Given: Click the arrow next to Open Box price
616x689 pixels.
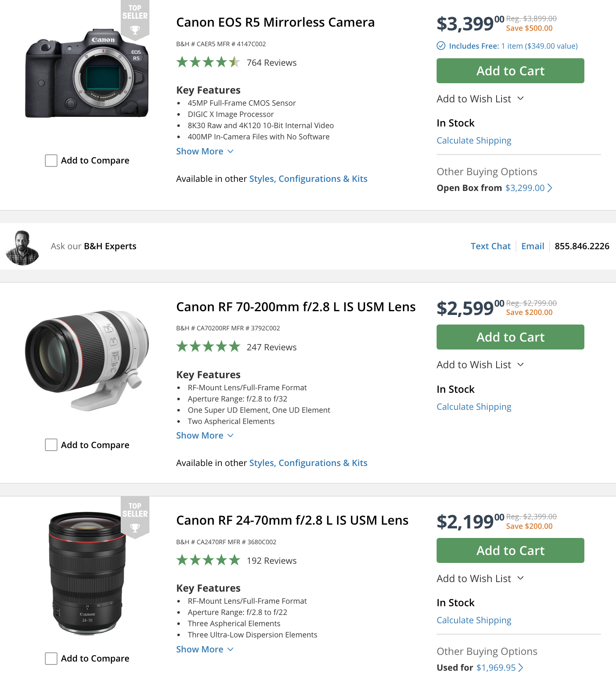Looking at the screenshot, I should click(550, 188).
